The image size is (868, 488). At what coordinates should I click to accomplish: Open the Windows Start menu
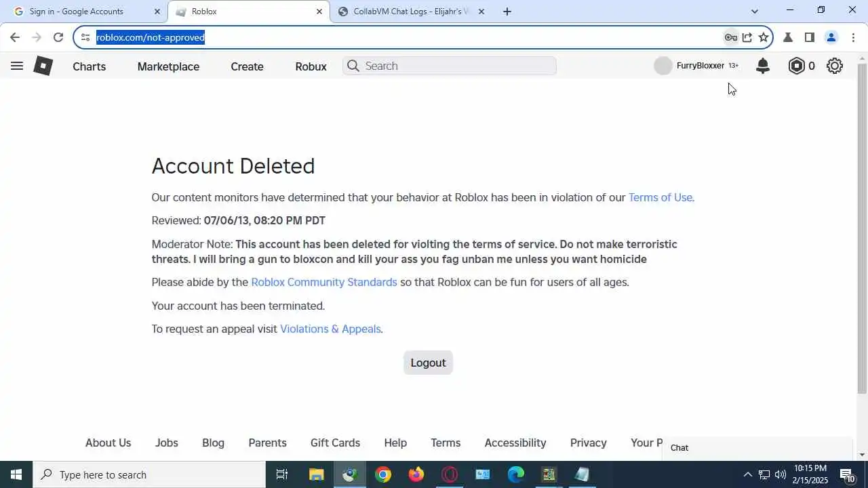16,474
